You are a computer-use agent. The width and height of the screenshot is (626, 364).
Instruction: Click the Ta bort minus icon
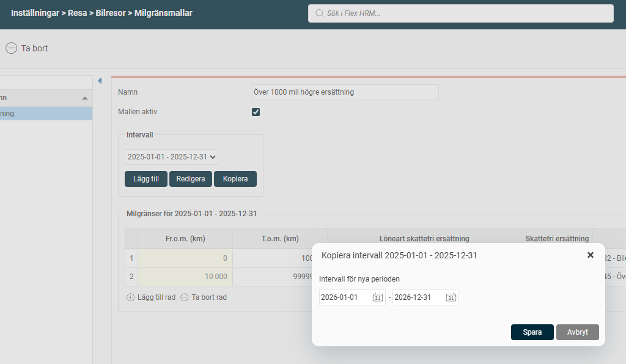(x=11, y=48)
